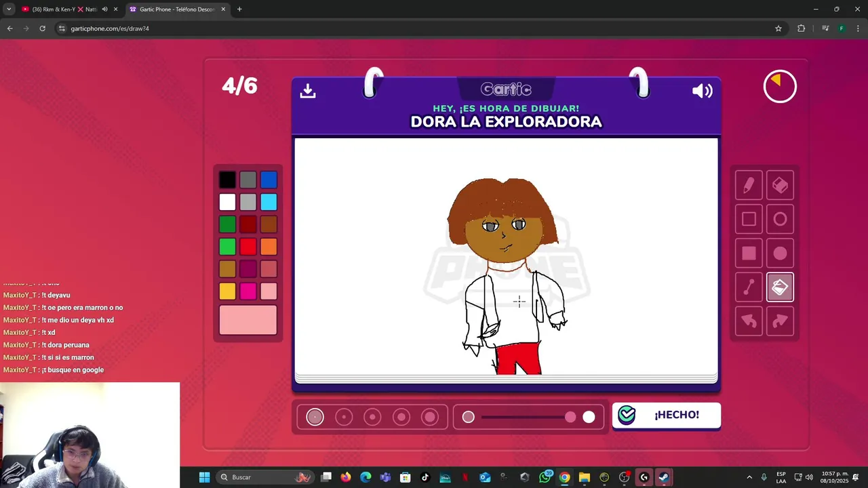
Task: Select the eraser tool
Action: point(780,186)
